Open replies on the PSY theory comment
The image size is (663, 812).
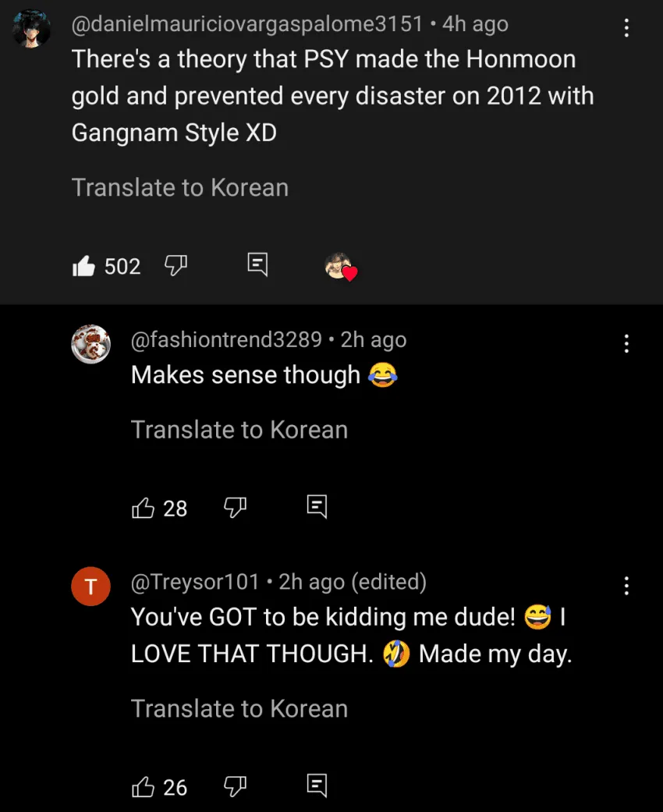(x=257, y=265)
